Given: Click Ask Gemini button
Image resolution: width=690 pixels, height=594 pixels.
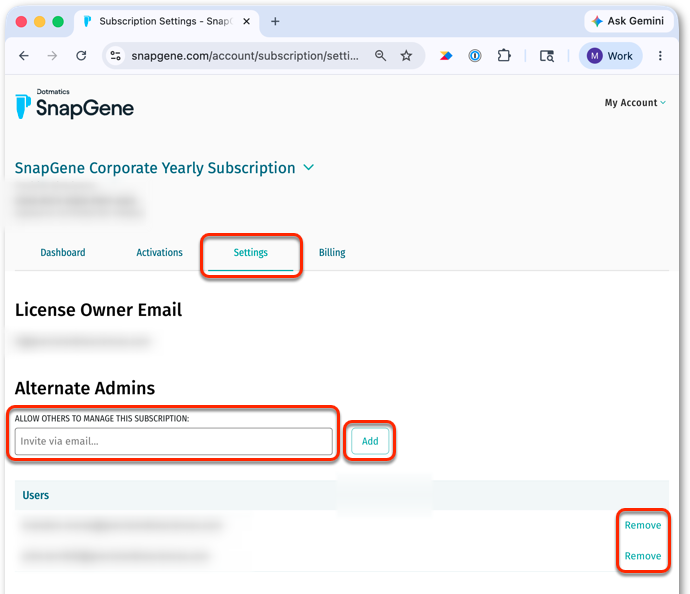Looking at the screenshot, I should point(628,21).
